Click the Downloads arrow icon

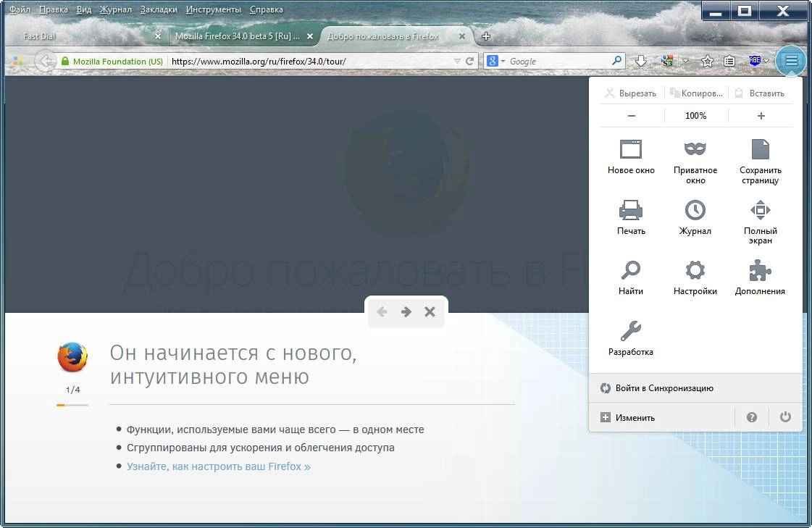point(641,61)
